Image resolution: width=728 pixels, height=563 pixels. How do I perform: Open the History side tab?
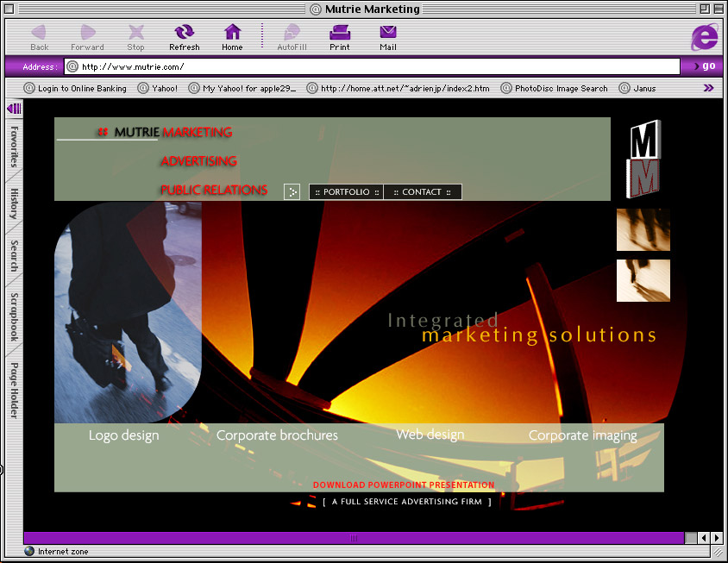click(x=14, y=203)
